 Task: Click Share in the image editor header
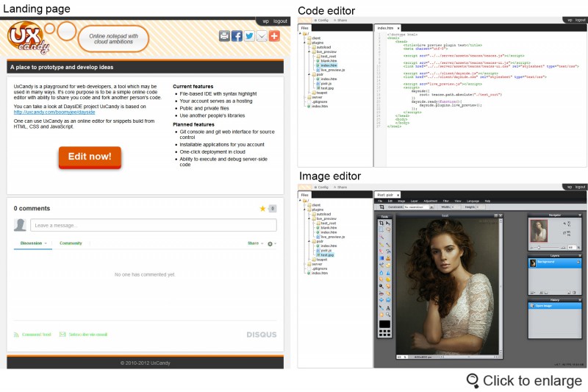[x=340, y=188]
